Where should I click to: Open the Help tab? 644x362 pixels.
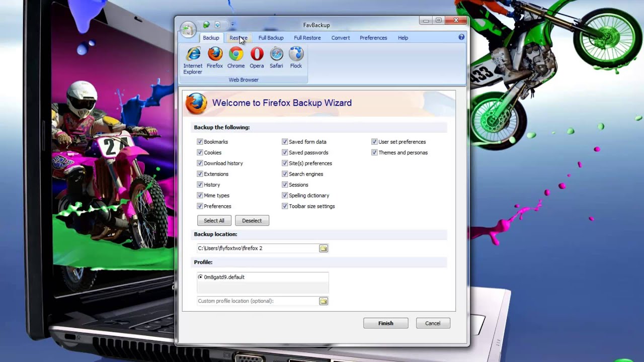coord(403,38)
